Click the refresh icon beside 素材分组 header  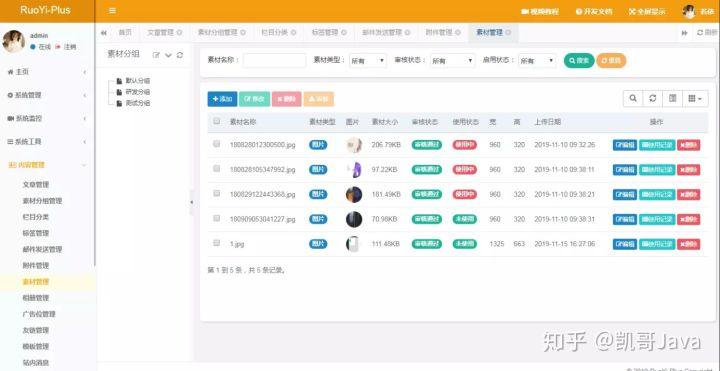pos(180,55)
